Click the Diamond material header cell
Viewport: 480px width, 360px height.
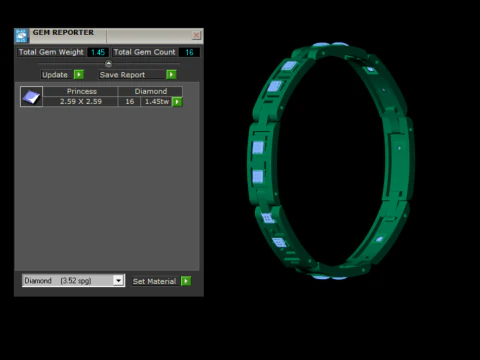150,91
